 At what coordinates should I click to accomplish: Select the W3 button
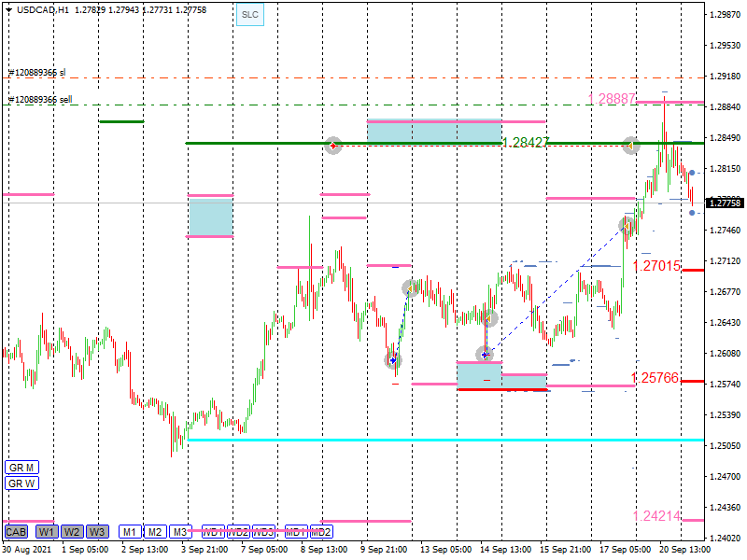click(97, 532)
